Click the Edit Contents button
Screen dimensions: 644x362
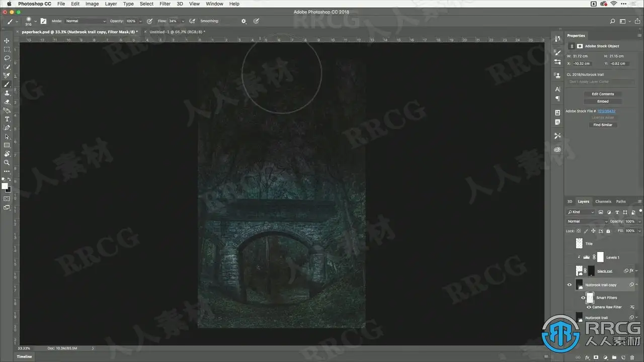603,94
